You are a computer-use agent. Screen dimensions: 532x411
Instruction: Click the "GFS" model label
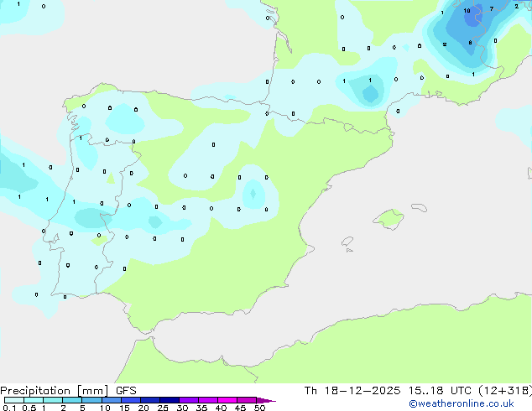tap(126, 391)
